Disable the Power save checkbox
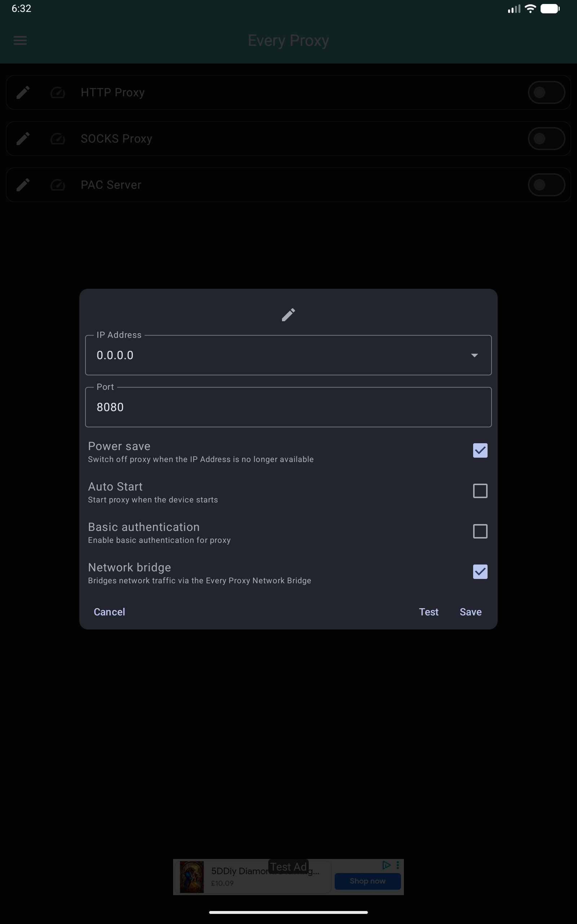577x924 pixels. (x=480, y=450)
